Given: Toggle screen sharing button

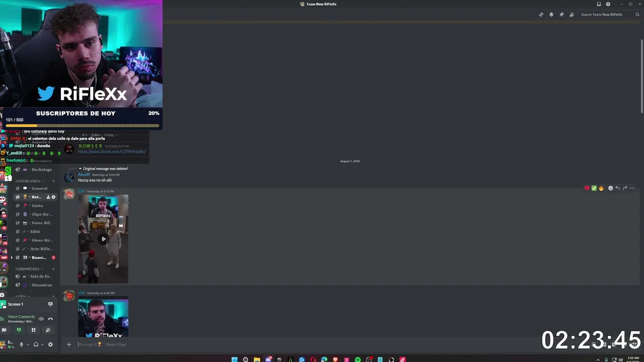Looking at the screenshot, I should (19, 330).
